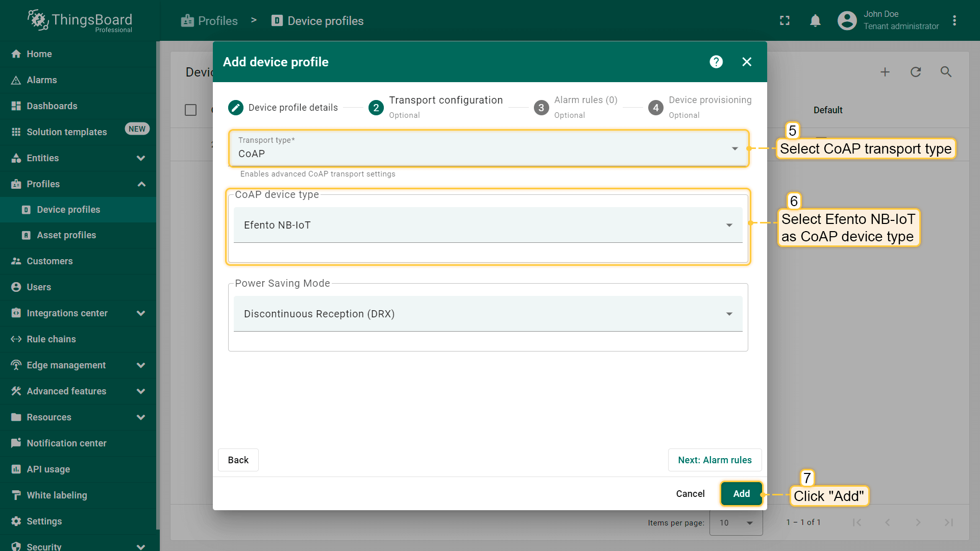
Task: Click the Add button
Action: pos(741,493)
